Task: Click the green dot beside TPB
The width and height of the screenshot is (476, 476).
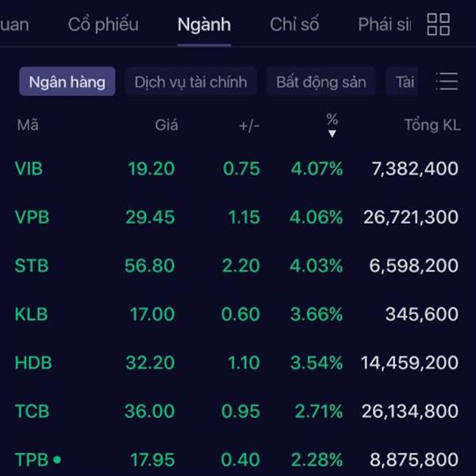Action: coord(57,459)
